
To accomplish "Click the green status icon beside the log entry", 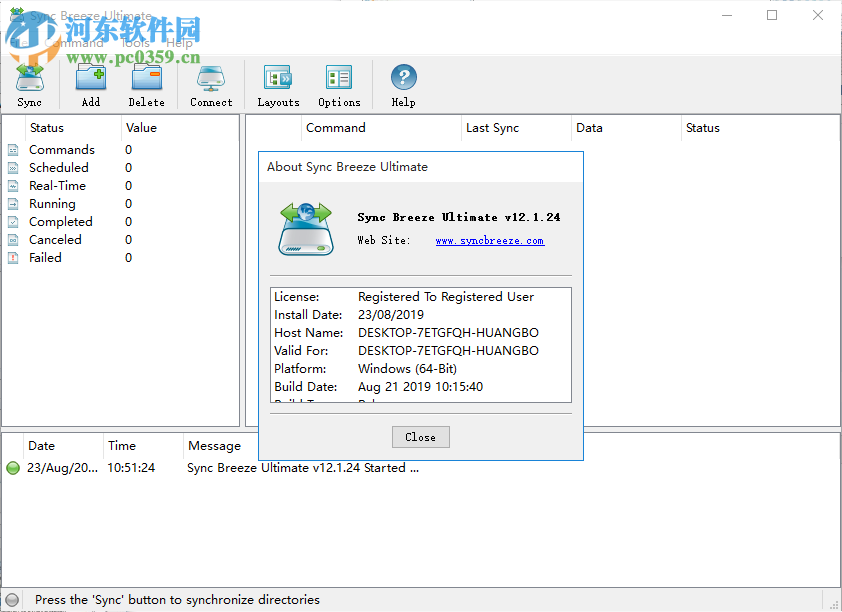I will pos(13,467).
